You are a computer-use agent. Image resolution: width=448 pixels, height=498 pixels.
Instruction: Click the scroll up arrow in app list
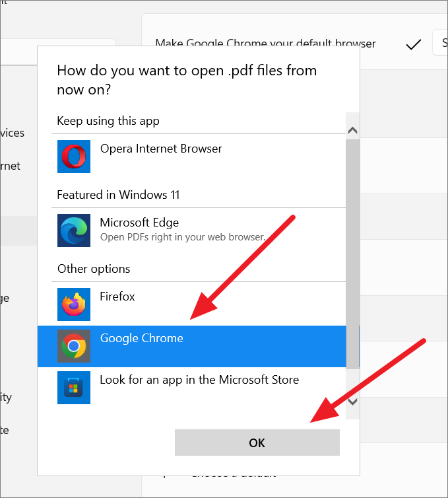(x=352, y=130)
